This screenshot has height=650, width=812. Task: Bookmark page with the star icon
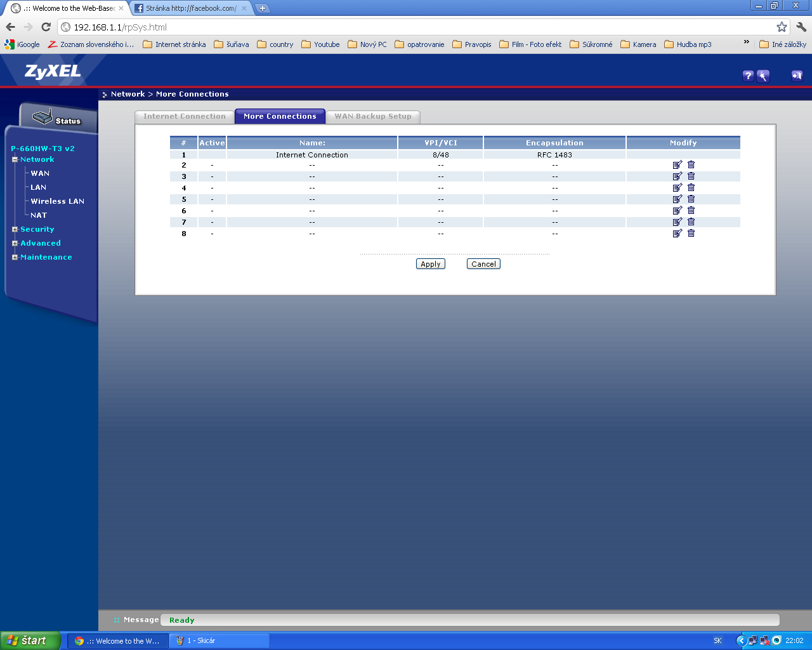[x=782, y=27]
